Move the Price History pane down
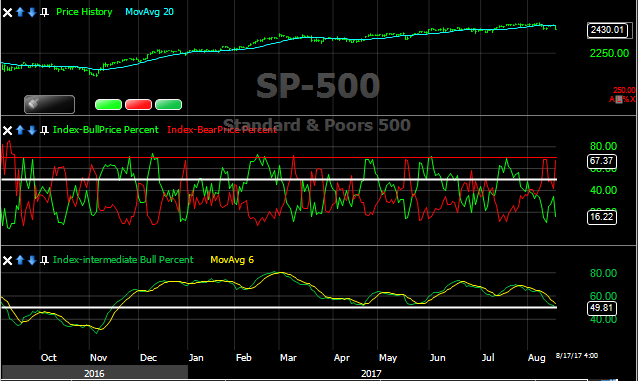638x381 pixels. pyautogui.click(x=32, y=12)
